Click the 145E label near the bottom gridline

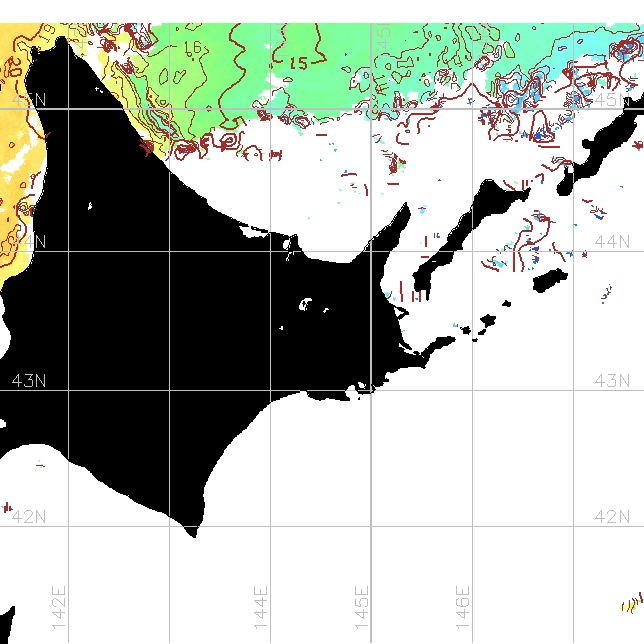click(x=362, y=607)
